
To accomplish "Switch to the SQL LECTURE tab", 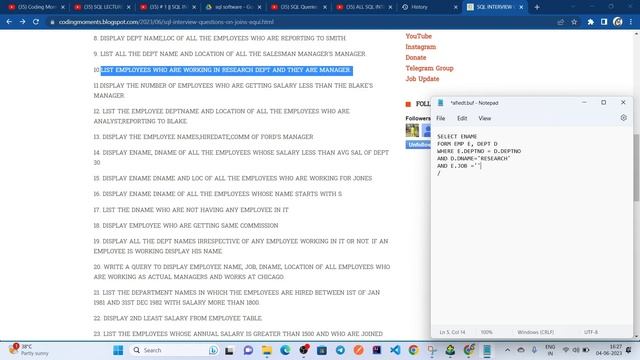I will 103,7.
